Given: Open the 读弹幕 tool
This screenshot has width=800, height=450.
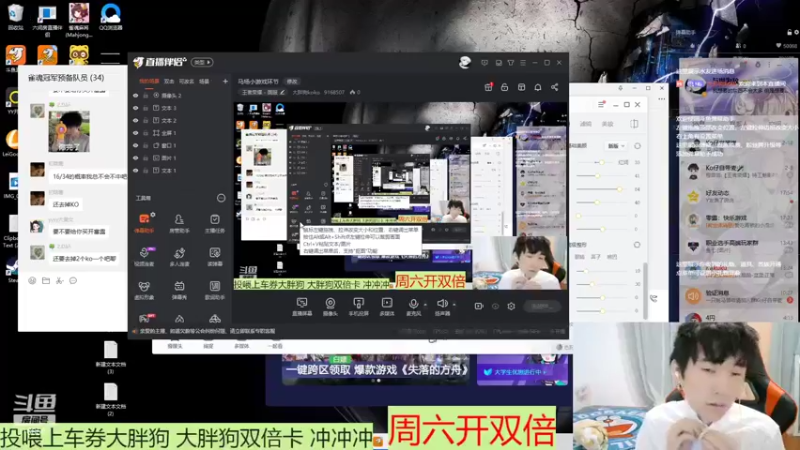Looking at the screenshot, I should click(x=215, y=257).
